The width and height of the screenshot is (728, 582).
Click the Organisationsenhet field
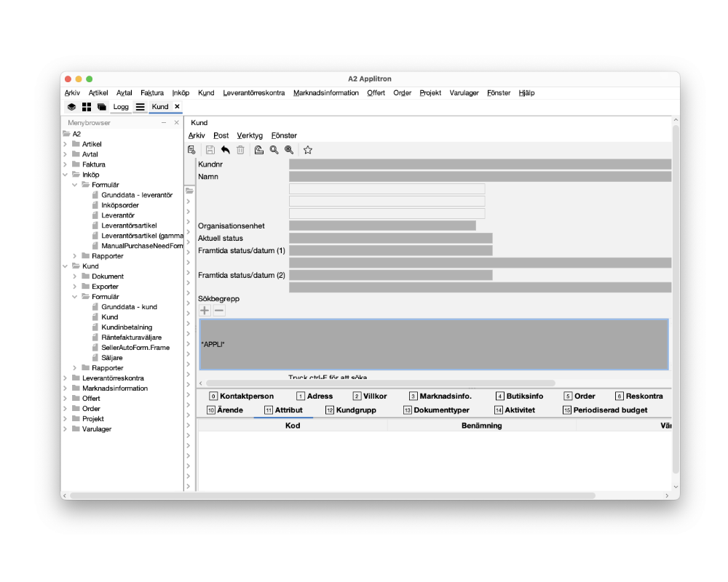(383, 226)
